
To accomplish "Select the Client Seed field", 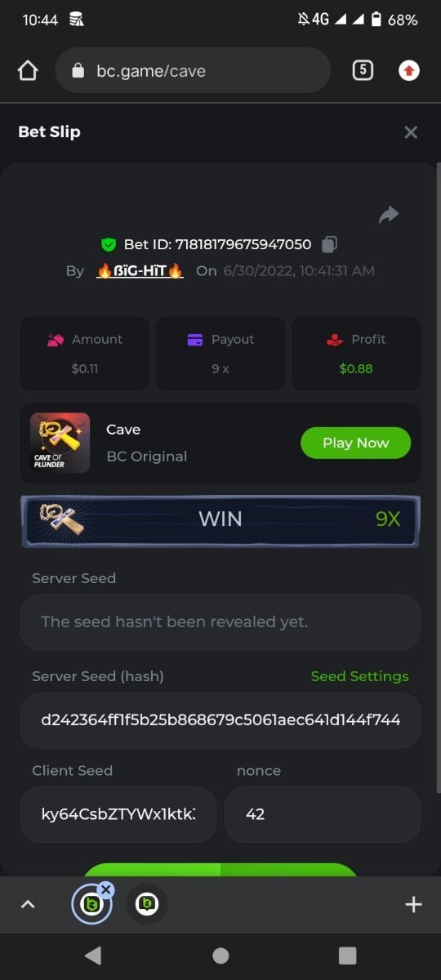I will 118,814.
